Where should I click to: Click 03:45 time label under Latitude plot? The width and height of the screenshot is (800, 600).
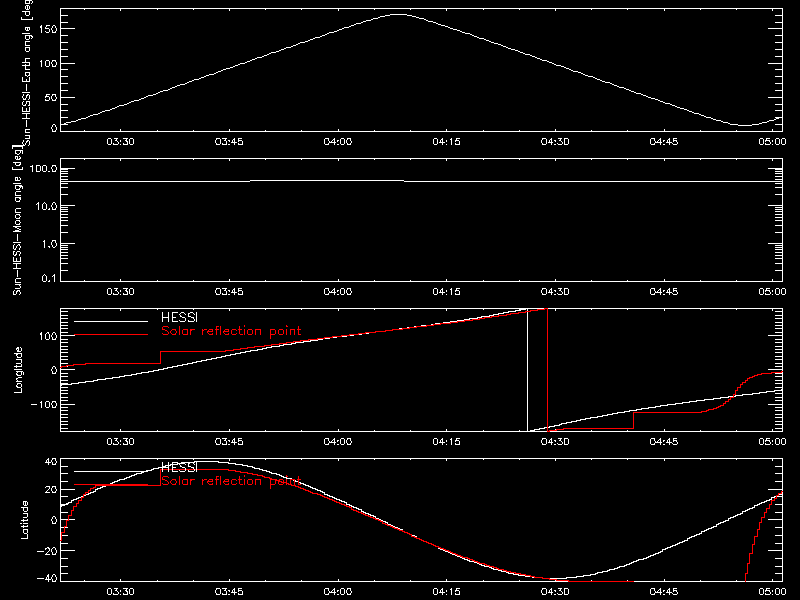click(x=229, y=592)
